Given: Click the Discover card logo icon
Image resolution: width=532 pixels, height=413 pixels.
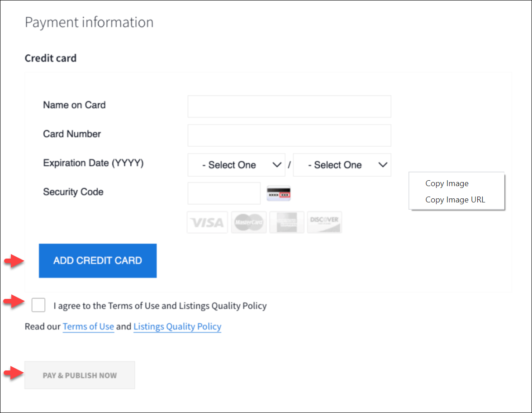Looking at the screenshot, I should (324, 222).
